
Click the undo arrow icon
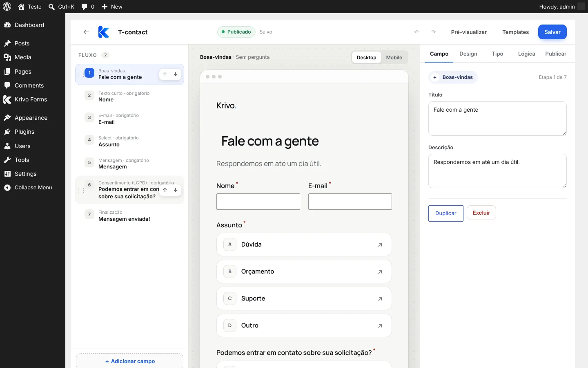pos(416,32)
